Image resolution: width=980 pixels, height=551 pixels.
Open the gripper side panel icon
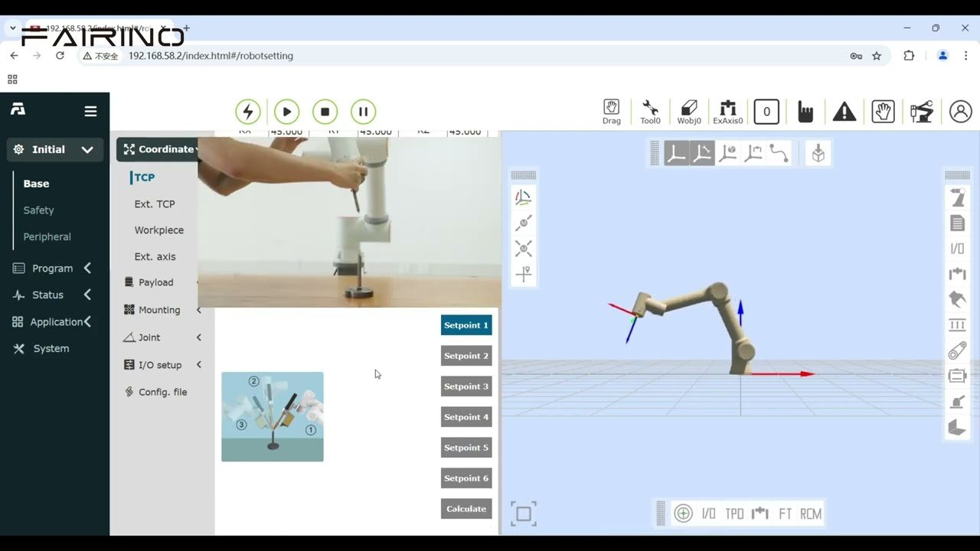click(x=958, y=299)
